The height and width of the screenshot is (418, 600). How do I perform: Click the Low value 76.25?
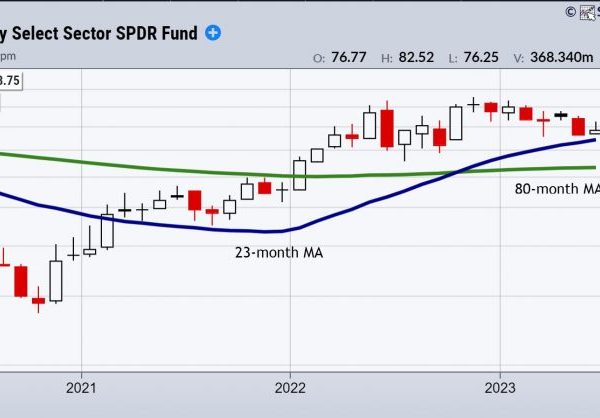coord(481,57)
